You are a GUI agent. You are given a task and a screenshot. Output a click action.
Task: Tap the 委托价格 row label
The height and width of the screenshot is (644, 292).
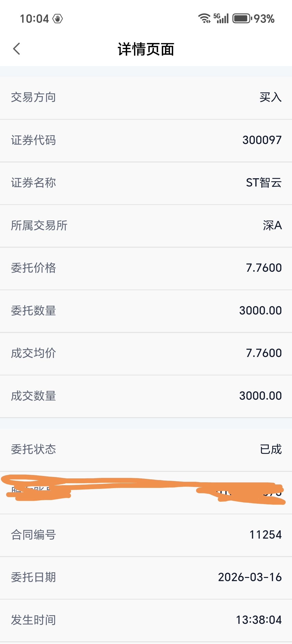tap(33, 268)
